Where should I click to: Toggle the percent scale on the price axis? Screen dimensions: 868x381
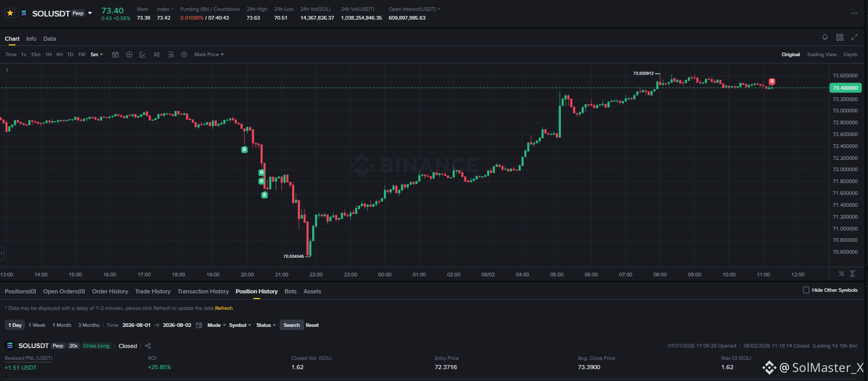[841, 274]
